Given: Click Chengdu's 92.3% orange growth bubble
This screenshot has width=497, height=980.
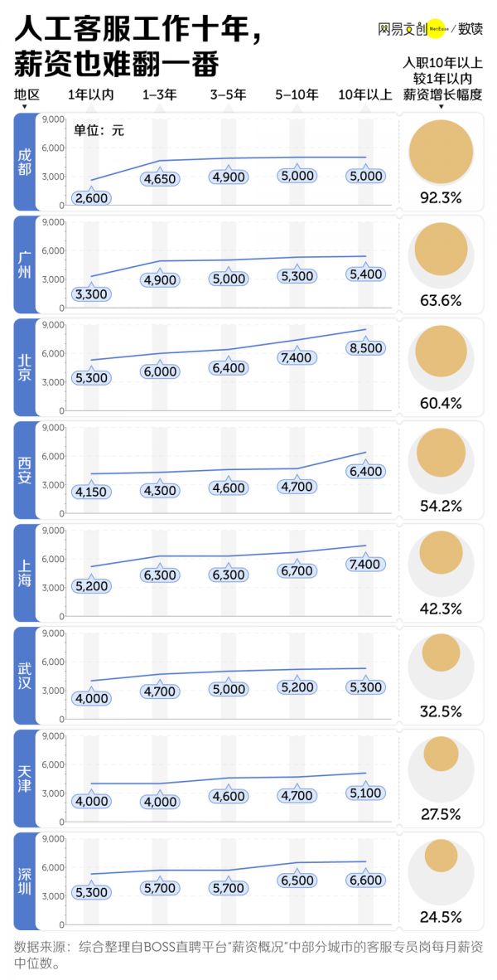Looking at the screenshot, I should [x=441, y=152].
